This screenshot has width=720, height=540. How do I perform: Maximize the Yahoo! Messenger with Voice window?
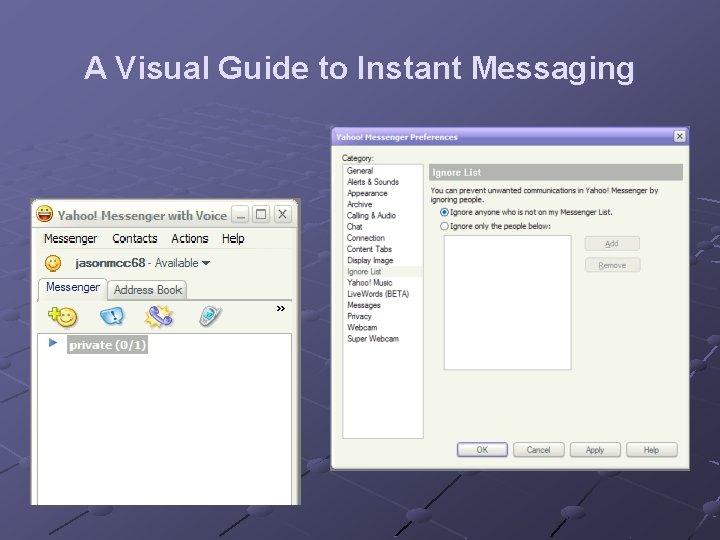[261, 214]
